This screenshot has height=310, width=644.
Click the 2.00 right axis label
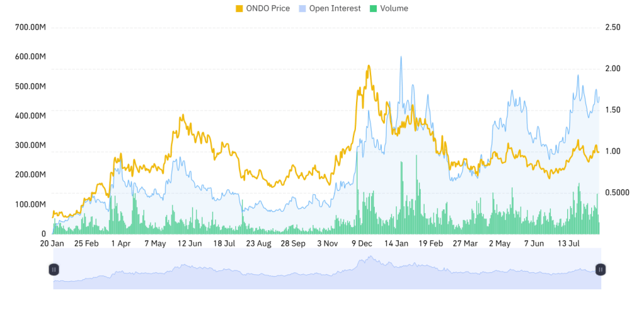[613, 69]
